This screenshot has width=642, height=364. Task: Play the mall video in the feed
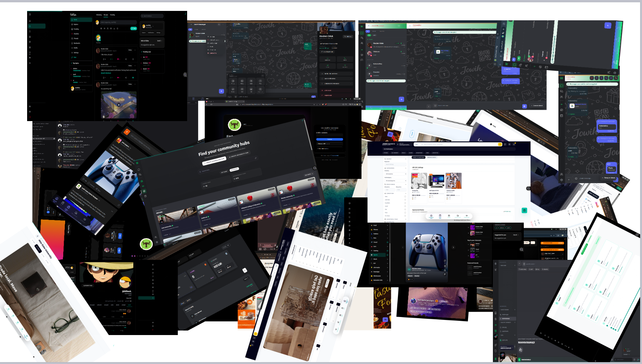point(119,105)
